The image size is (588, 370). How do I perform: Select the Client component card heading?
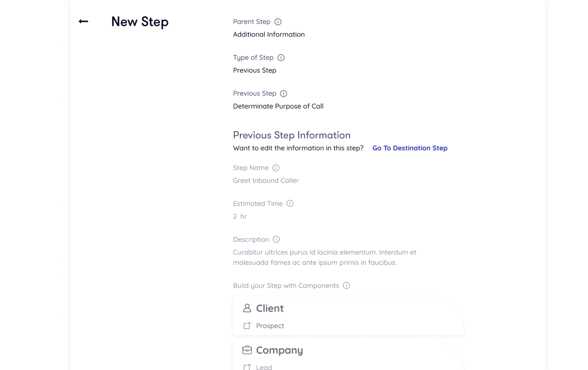tap(270, 308)
